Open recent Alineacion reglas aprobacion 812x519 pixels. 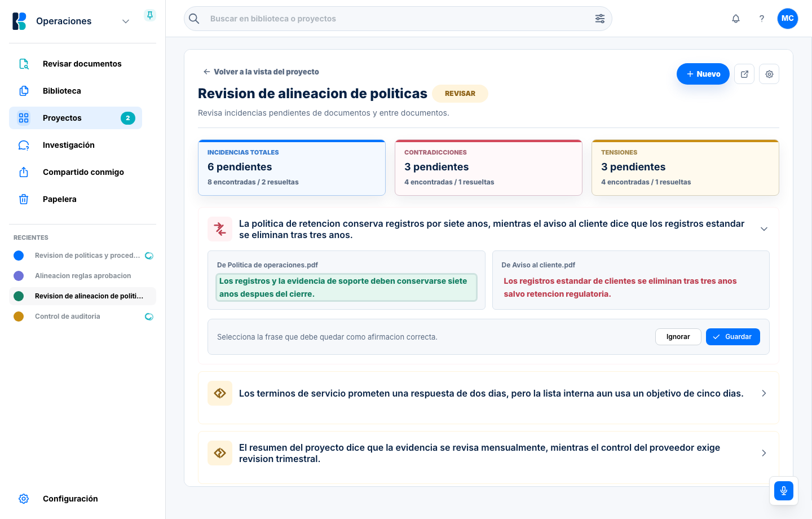[x=82, y=276]
